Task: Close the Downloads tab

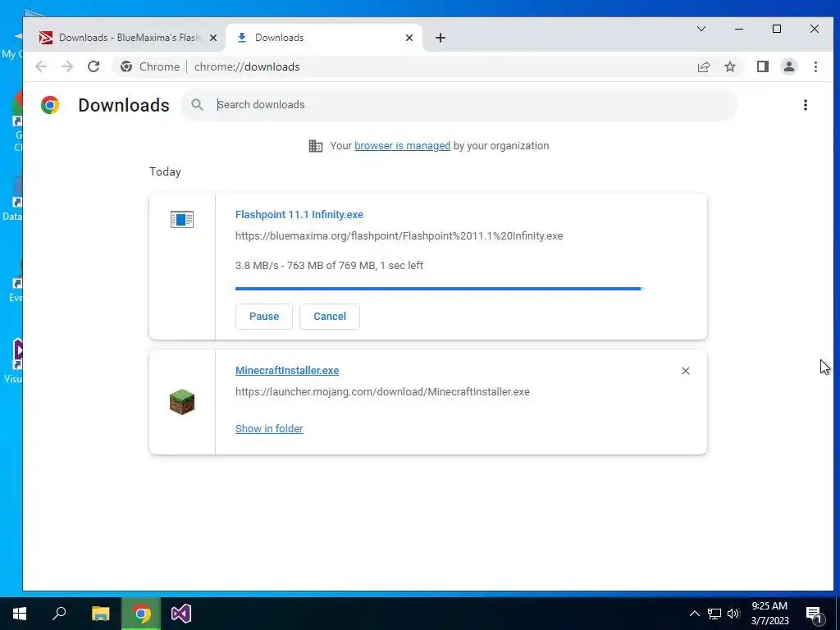Action: [409, 38]
